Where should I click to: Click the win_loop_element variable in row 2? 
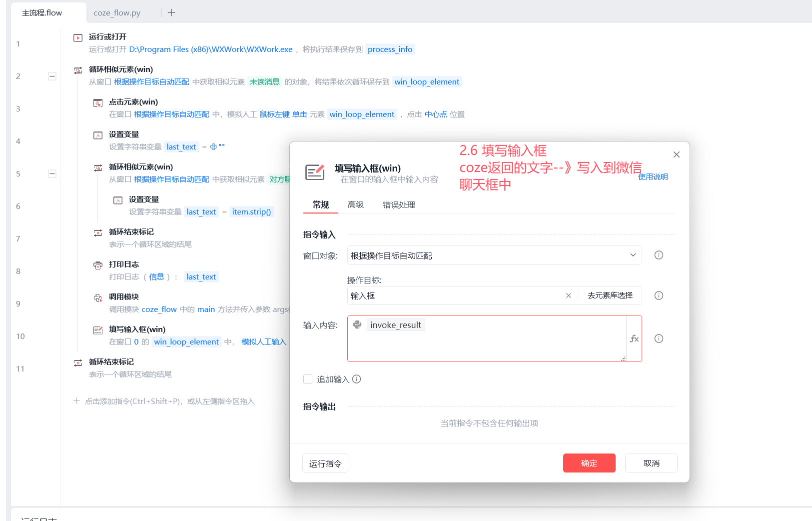(427, 81)
